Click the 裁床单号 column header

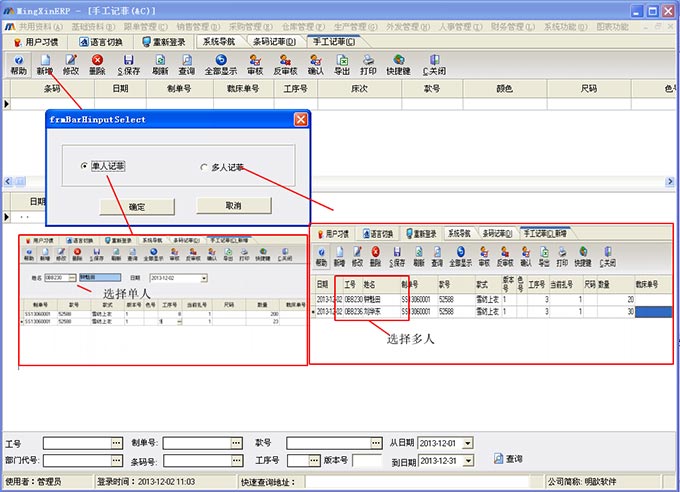point(243,89)
